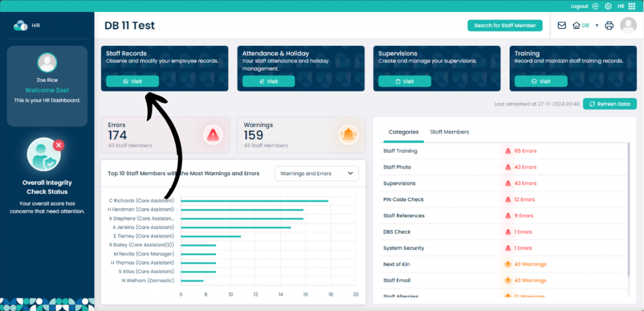Viewport: 644px width, 311px height.
Task: Click the HR cloud logo in sidebar
Action: pos(21,26)
